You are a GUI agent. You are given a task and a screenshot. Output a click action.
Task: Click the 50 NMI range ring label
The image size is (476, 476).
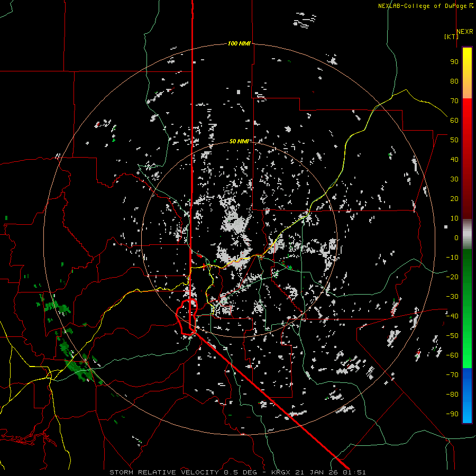click(x=239, y=141)
